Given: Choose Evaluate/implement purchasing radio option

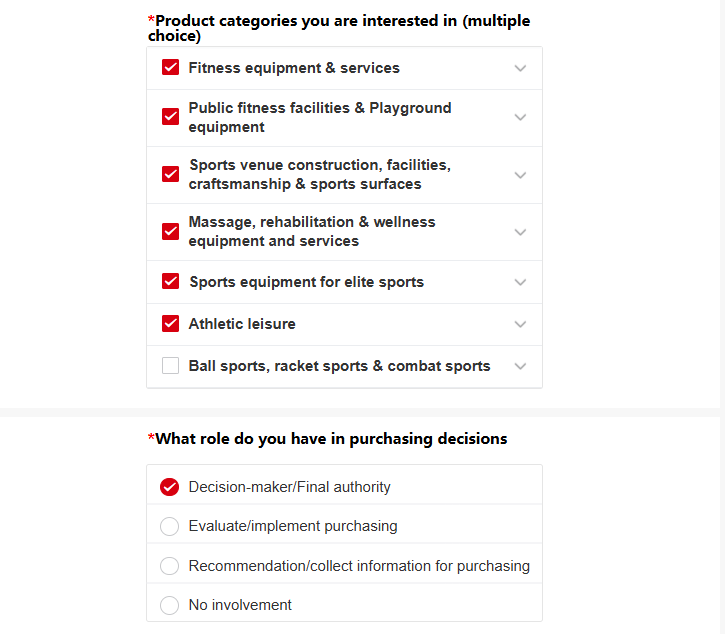Looking at the screenshot, I should pos(170,526).
